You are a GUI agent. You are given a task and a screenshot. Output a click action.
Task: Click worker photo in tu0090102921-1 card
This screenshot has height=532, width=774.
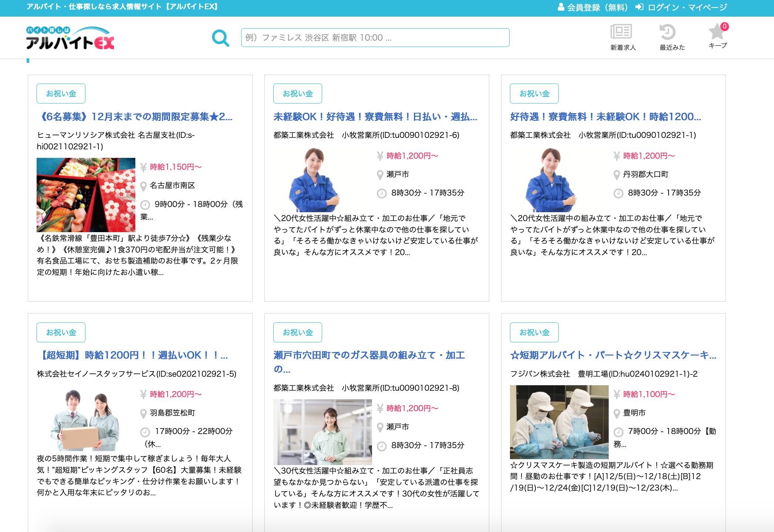(551, 180)
